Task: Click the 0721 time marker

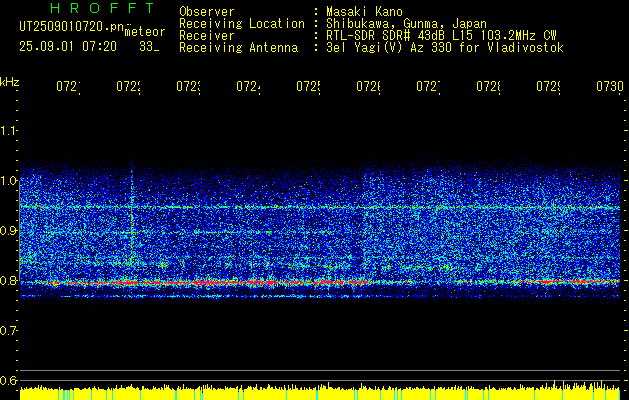Action: [68, 87]
